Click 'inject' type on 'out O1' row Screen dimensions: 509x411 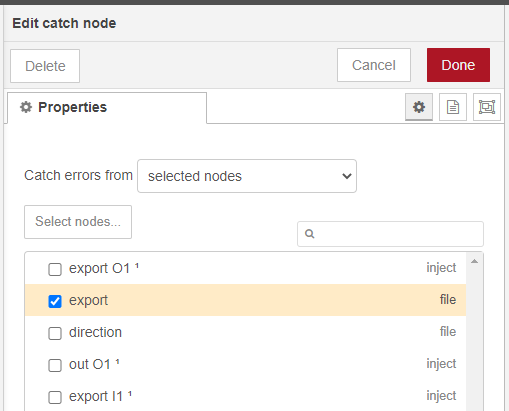point(441,364)
